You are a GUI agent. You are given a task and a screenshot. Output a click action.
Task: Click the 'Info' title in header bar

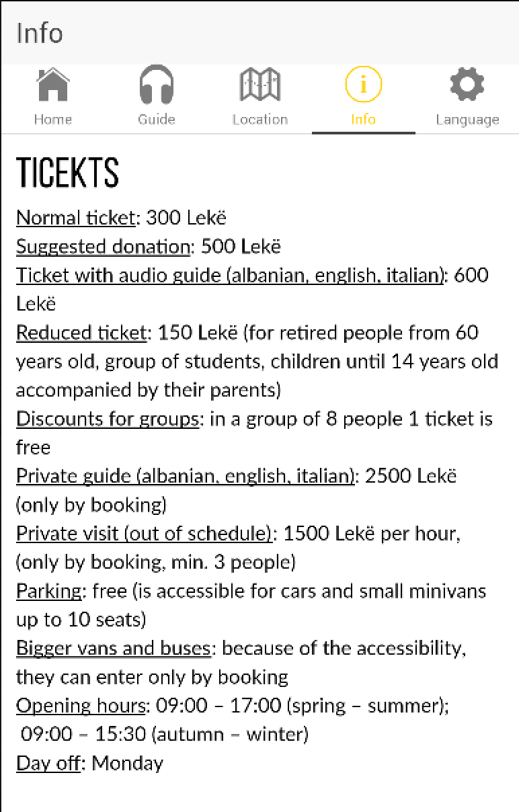[40, 33]
